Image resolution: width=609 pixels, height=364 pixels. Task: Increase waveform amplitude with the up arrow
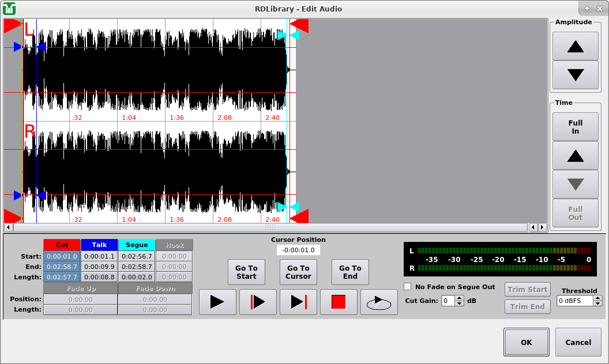pyautogui.click(x=575, y=46)
